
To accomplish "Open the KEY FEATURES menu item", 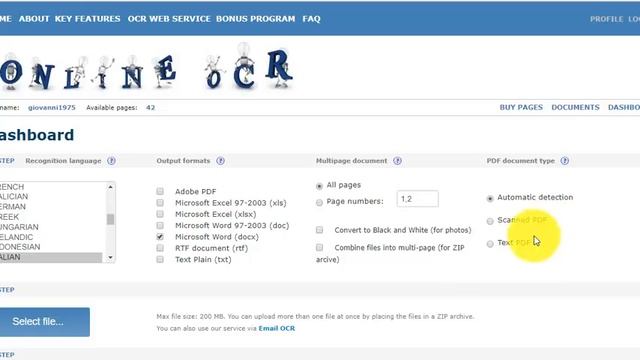I will pyautogui.click(x=87, y=19).
